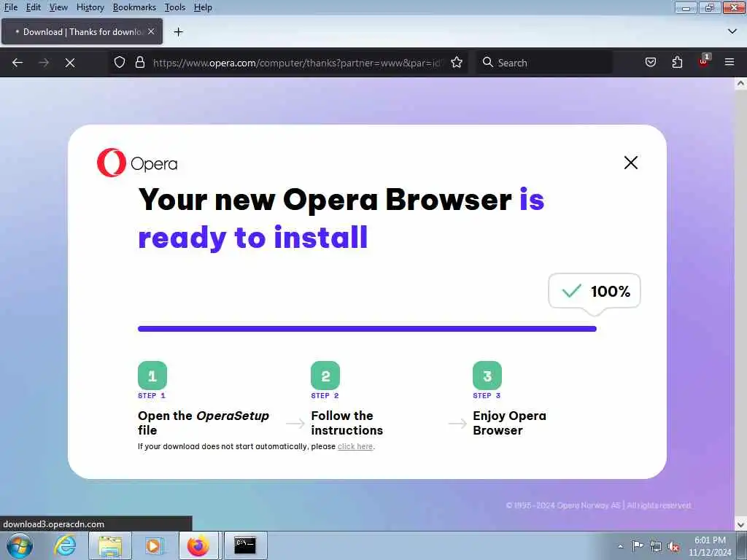Click the URL address field
This screenshot has height=560, width=747.
point(298,63)
